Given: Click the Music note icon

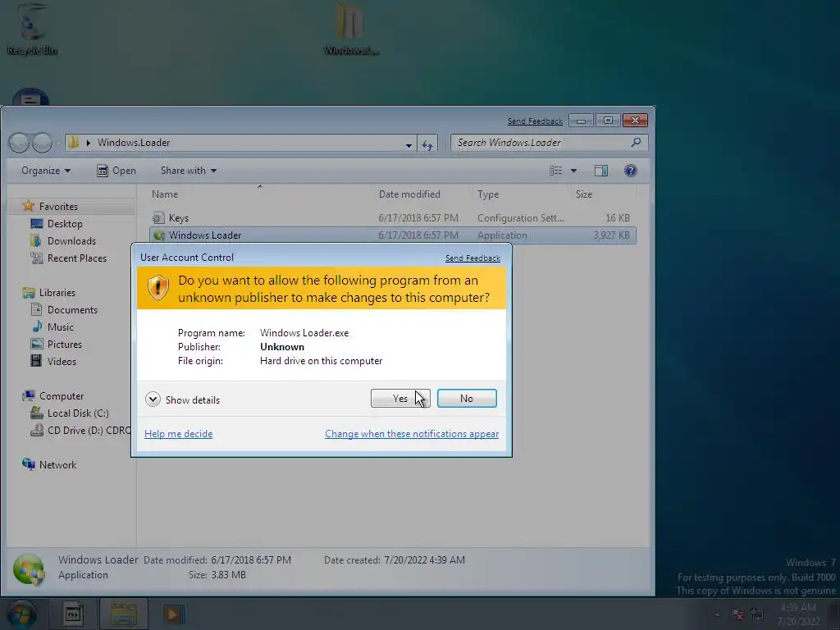Looking at the screenshot, I should pos(36,326).
